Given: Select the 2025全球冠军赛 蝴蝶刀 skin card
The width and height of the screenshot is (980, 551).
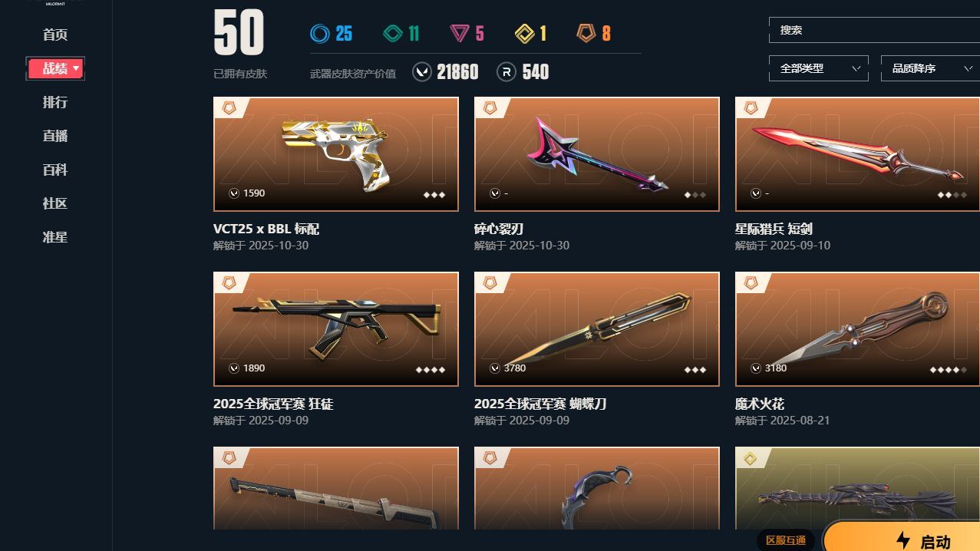Looking at the screenshot, I should 597,349.
